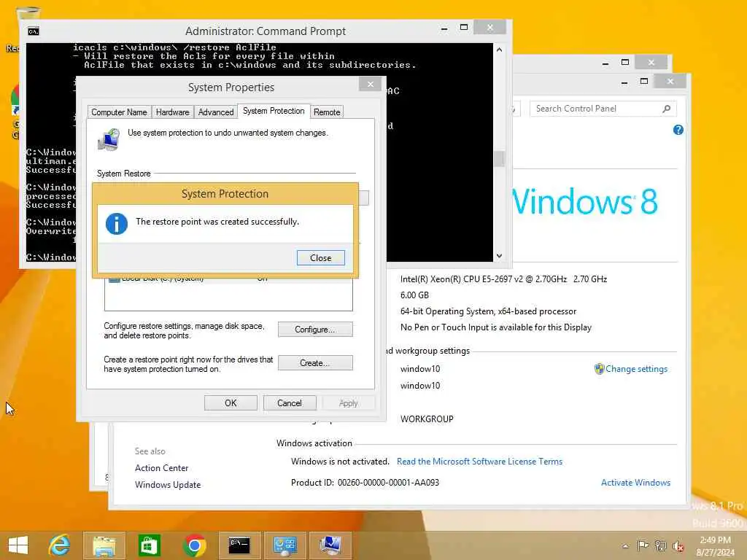The height and width of the screenshot is (560, 747).
Task: Switch to System Properties taskbar icon
Action: pyautogui.click(x=330, y=545)
